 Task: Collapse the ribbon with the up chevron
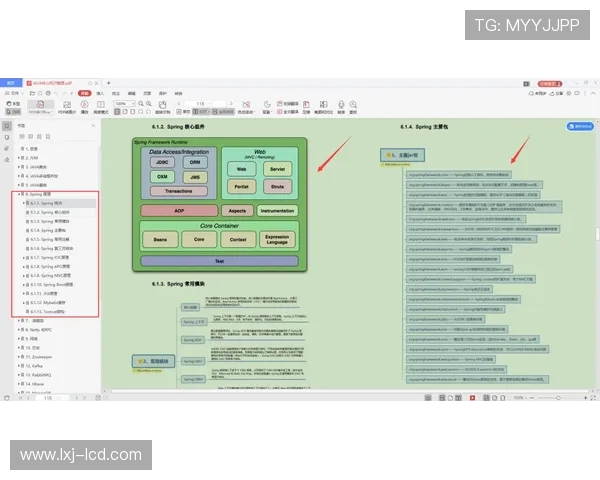click(x=593, y=93)
